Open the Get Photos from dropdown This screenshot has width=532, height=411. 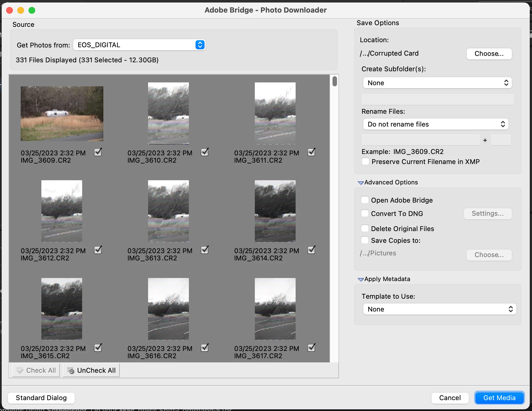coord(139,45)
